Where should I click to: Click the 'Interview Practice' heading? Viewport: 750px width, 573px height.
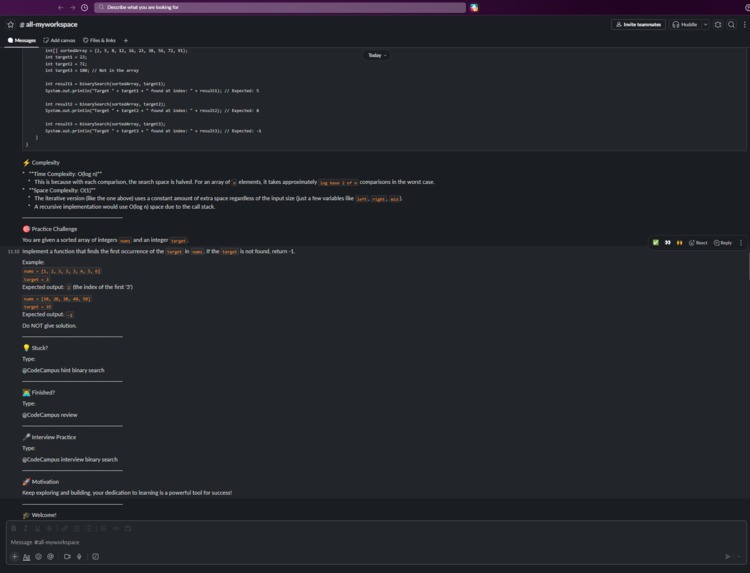pos(54,437)
